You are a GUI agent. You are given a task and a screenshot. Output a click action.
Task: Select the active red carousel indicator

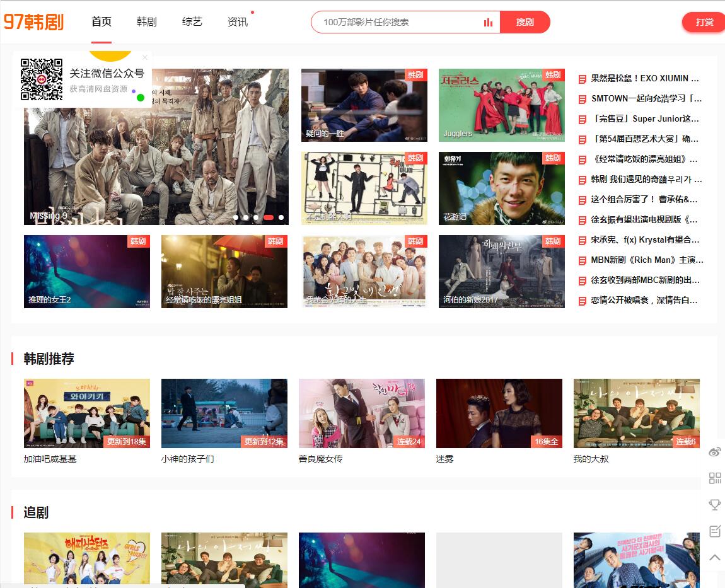[268, 217]
